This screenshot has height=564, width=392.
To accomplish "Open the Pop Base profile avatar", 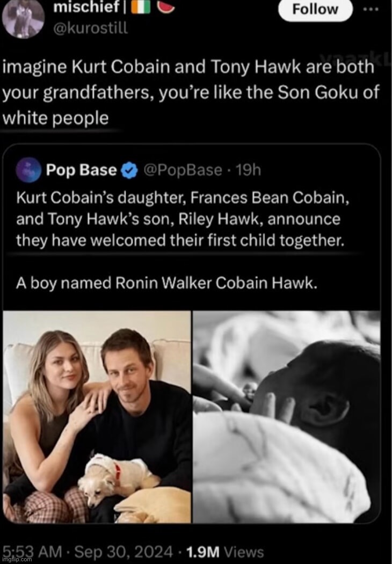I will 28,169.
